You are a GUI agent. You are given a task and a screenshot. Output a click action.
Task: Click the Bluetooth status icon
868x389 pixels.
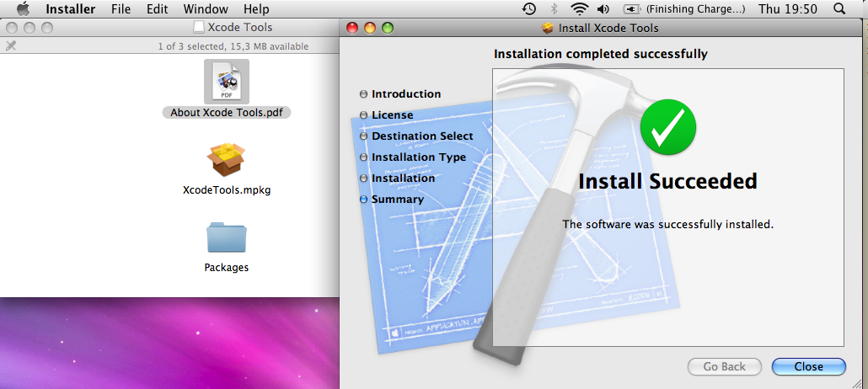[x=555, y=9]
